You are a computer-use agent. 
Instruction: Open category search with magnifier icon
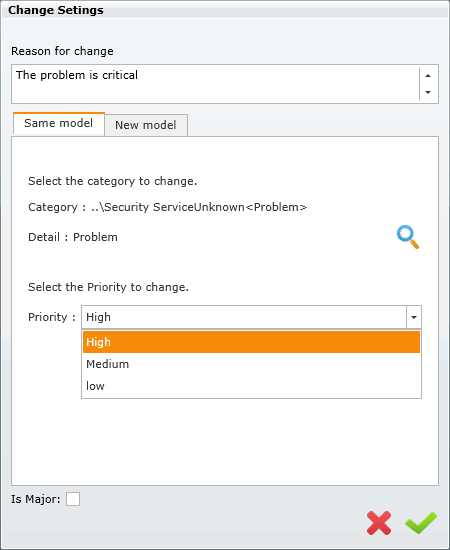coord(408,237)
